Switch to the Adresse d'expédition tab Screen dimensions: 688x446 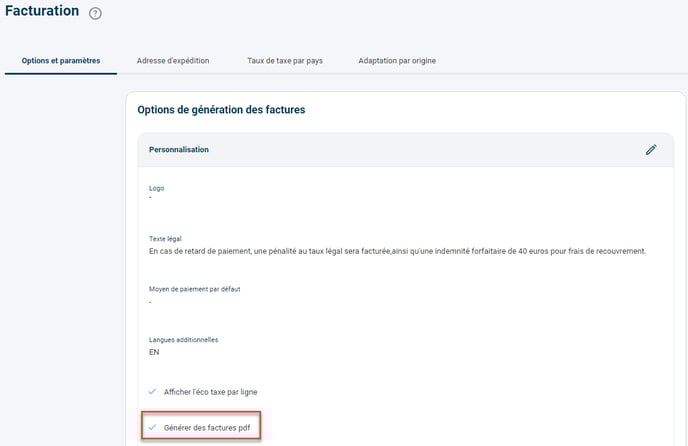coord(173,61)
